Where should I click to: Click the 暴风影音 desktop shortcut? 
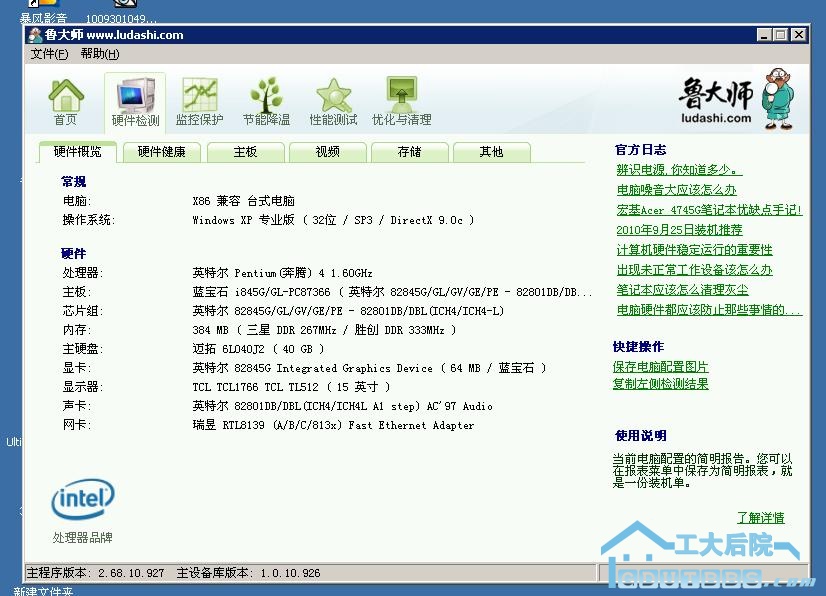coord(43,12)
